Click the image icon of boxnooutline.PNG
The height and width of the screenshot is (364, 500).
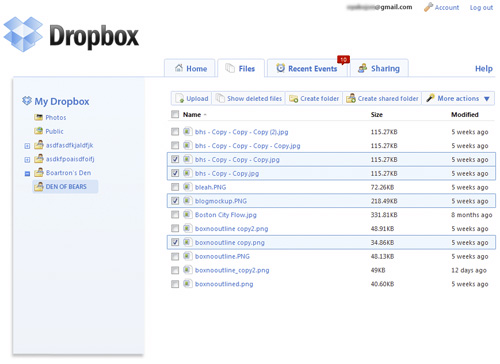(x=187, y=256)
